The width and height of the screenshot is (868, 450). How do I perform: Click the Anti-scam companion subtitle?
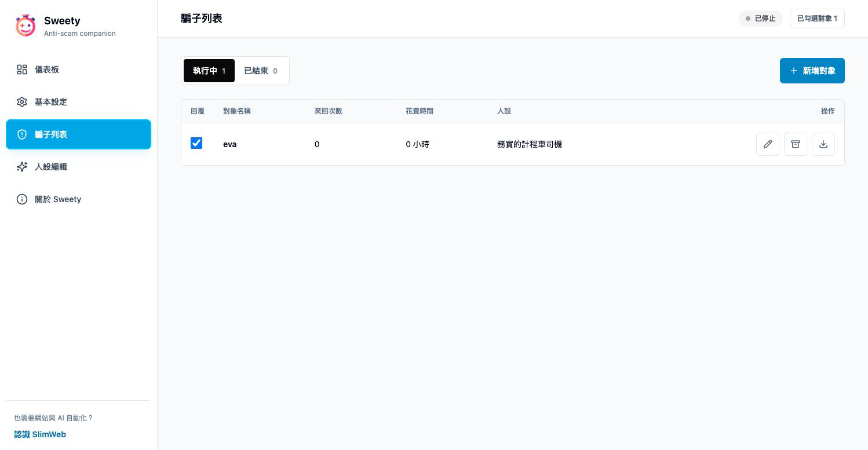[80, 34]
